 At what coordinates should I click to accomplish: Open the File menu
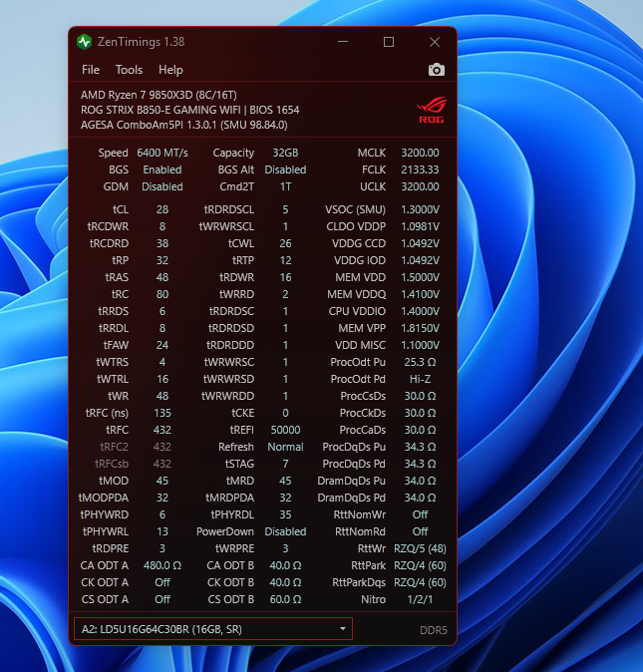(91, 70)
